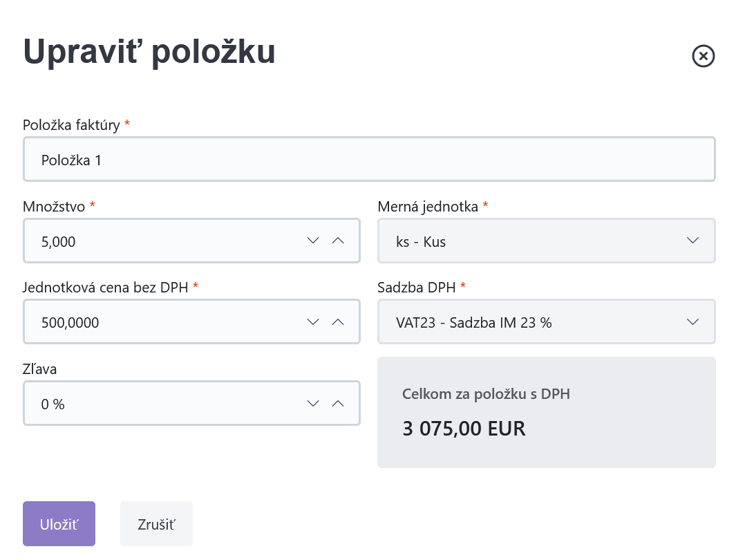
Task: Decrease Množstvo with the down arrow
Action: [312, 241]
